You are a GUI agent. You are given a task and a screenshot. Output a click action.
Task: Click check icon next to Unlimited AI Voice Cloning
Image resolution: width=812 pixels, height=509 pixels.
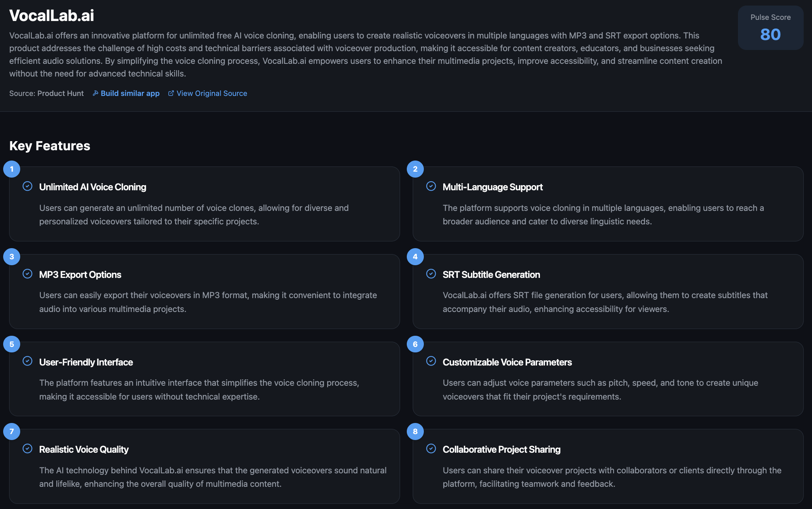(x=27, y=186)
